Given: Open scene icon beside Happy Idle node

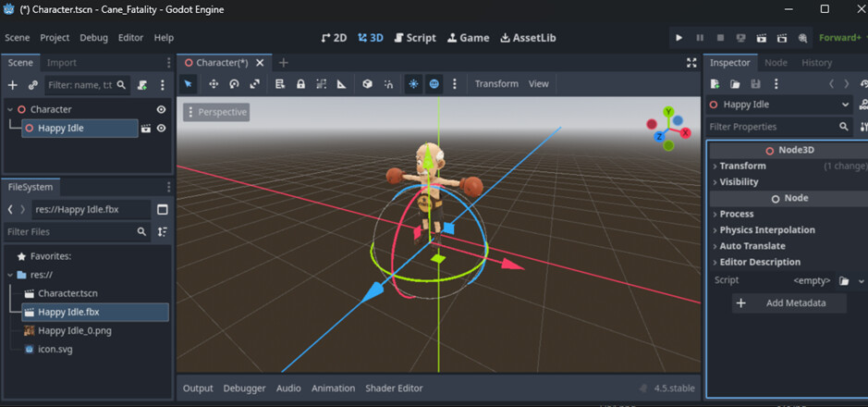Looking at the screenshot, I should (x=146, y=129).
